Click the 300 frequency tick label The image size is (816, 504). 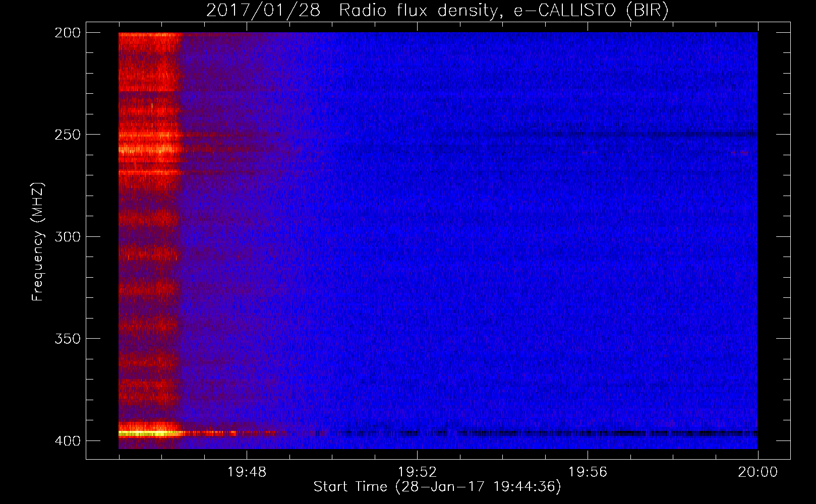(x=68, y=236)
